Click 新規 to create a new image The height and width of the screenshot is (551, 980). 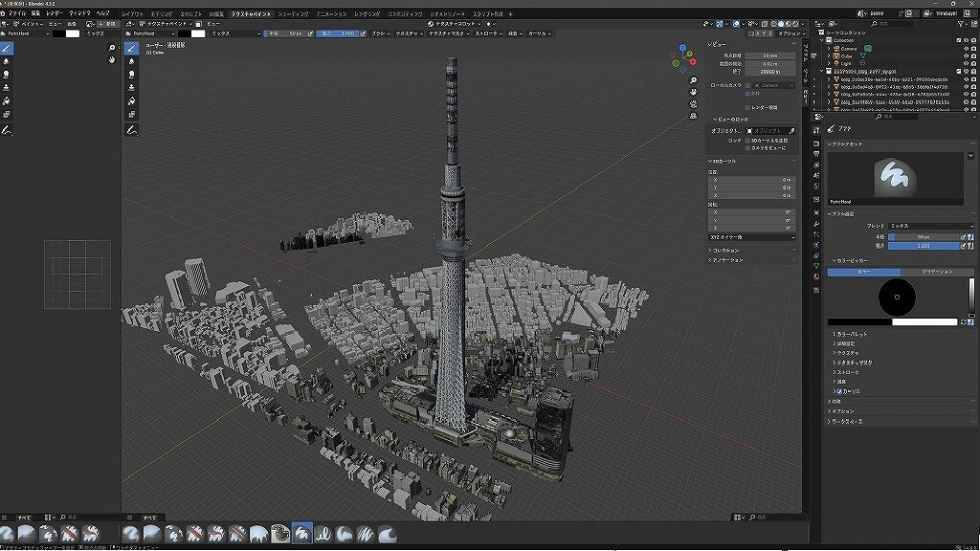click(107, 24)
